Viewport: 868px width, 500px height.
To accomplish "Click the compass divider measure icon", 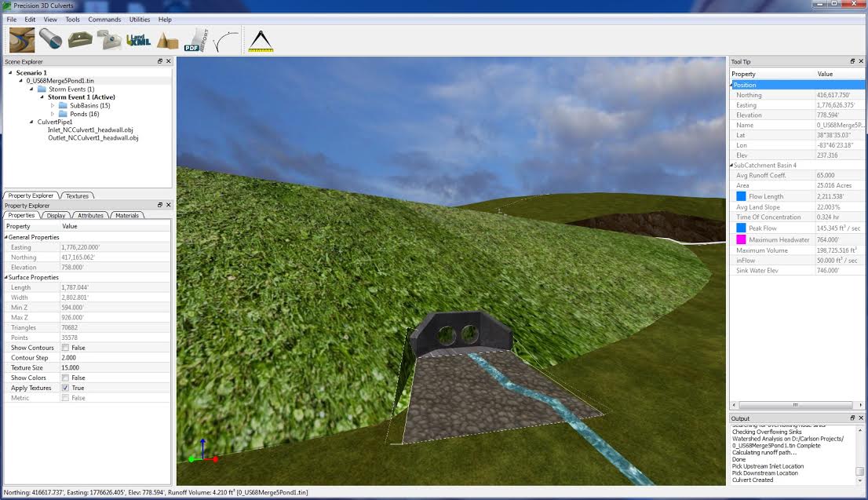I will point(261,40).
